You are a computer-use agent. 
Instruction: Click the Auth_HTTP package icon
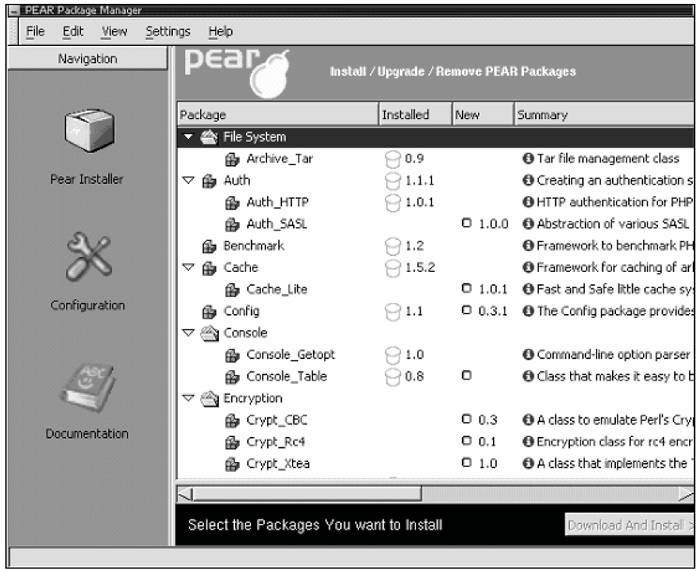232,203
